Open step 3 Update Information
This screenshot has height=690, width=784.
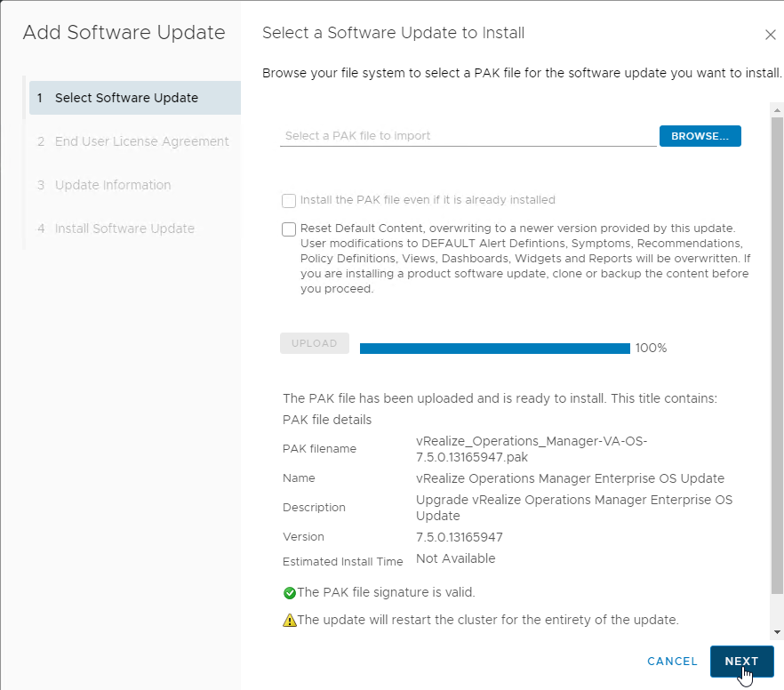point(104,185)
